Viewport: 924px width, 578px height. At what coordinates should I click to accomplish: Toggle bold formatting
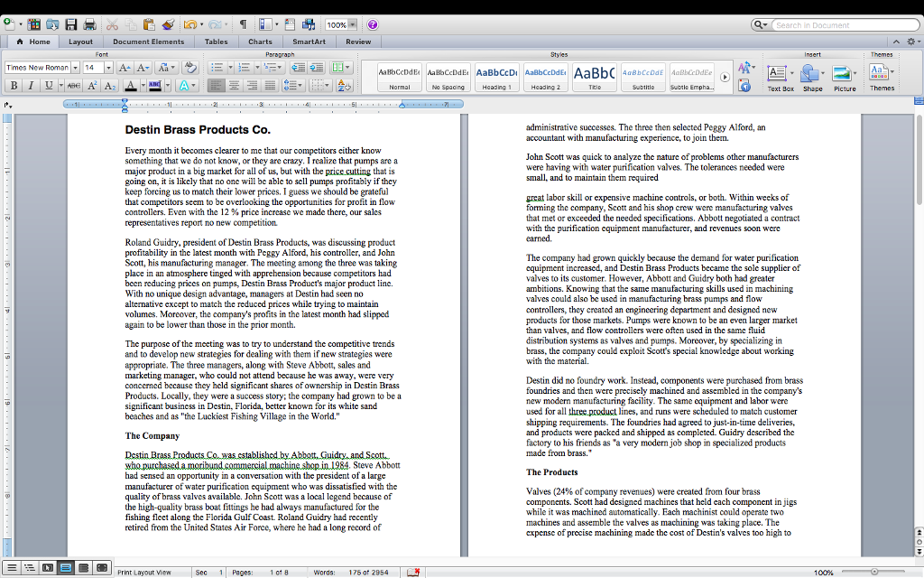(14, 86)
